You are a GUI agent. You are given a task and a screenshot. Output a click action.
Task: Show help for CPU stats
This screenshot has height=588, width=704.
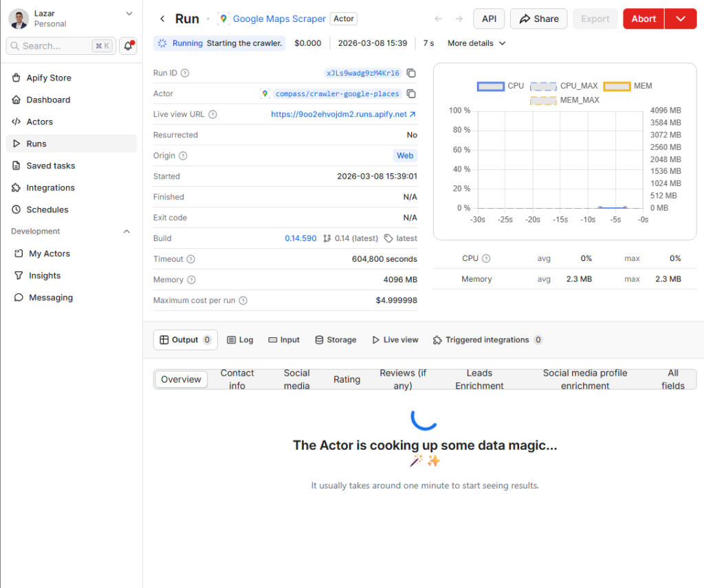[x=486, y=258]
